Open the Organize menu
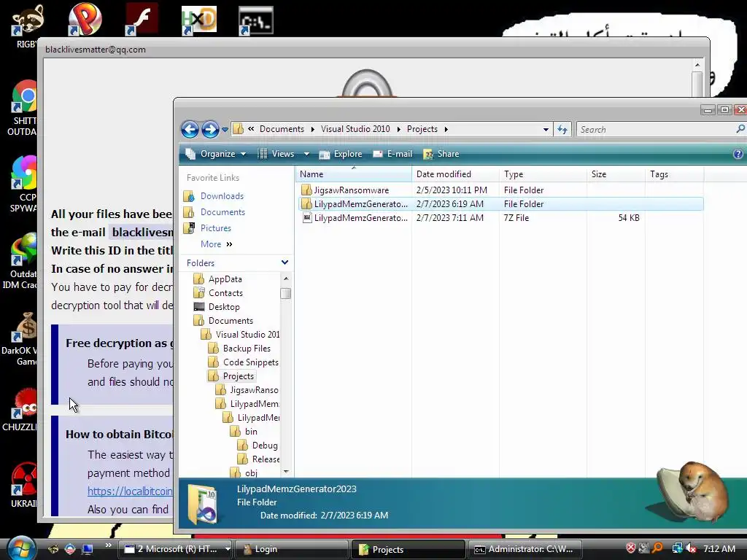 pos(217,154)
